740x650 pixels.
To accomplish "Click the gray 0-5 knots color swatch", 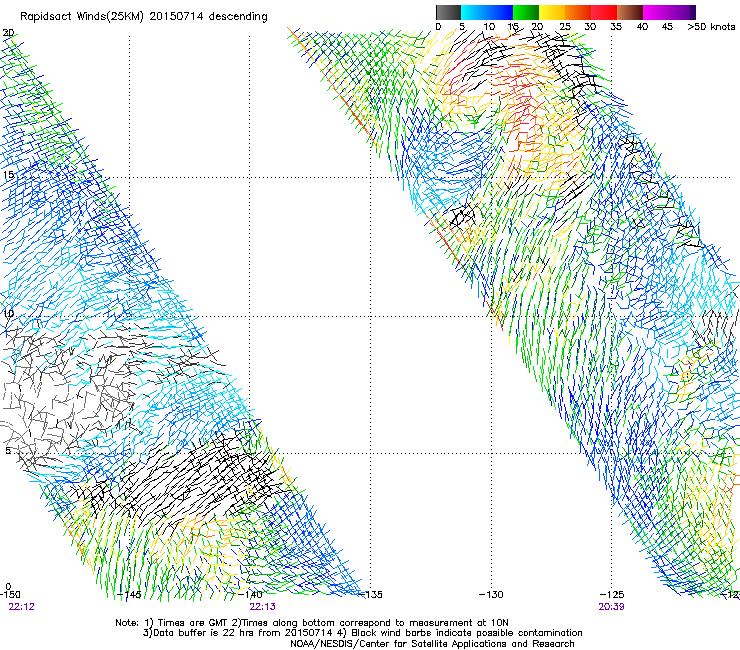I will (448, 12).
